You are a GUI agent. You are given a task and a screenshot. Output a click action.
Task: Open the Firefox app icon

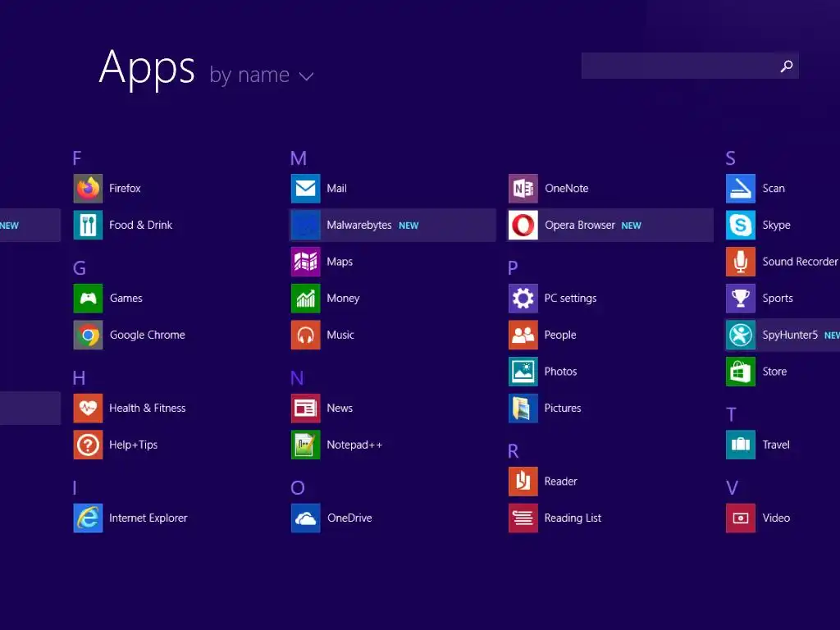[88, 189]
